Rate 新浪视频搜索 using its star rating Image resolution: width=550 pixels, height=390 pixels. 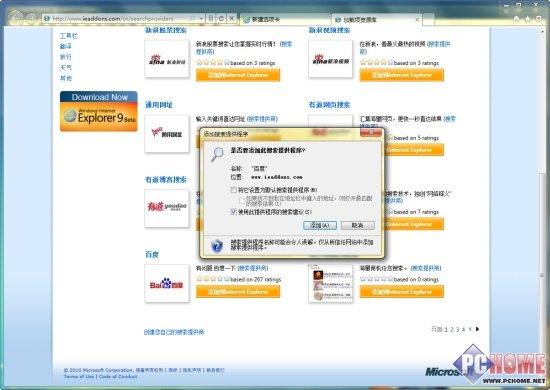(x=376, y=63)
